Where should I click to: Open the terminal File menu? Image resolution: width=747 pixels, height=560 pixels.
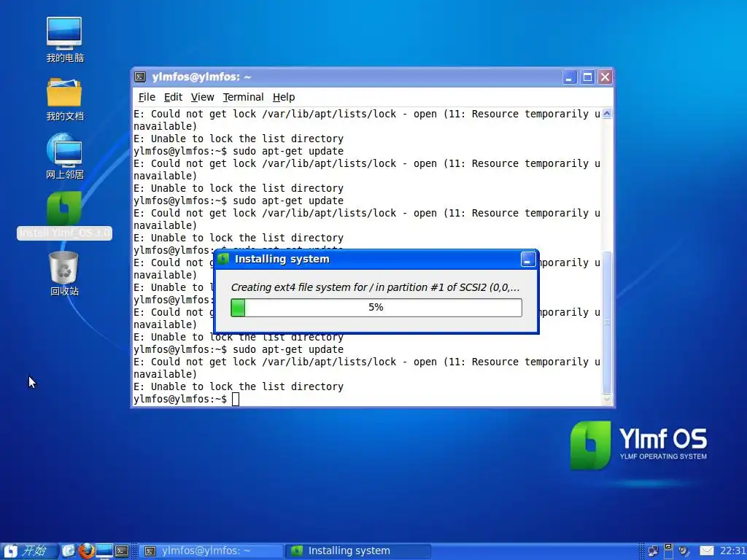[x=147, y=97]
